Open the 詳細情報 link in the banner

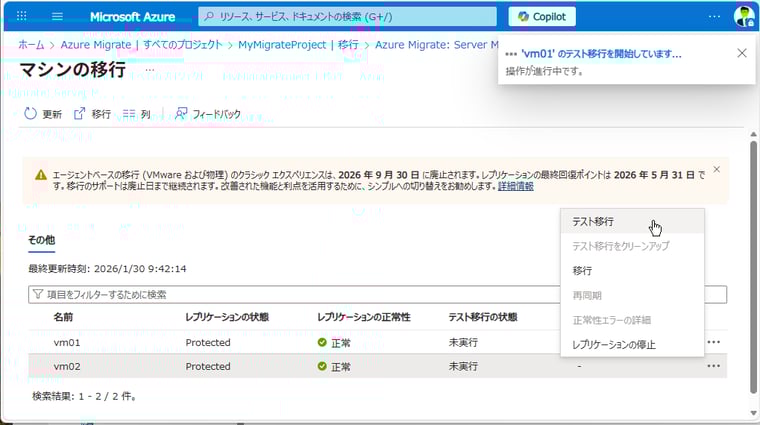point(516,186)
